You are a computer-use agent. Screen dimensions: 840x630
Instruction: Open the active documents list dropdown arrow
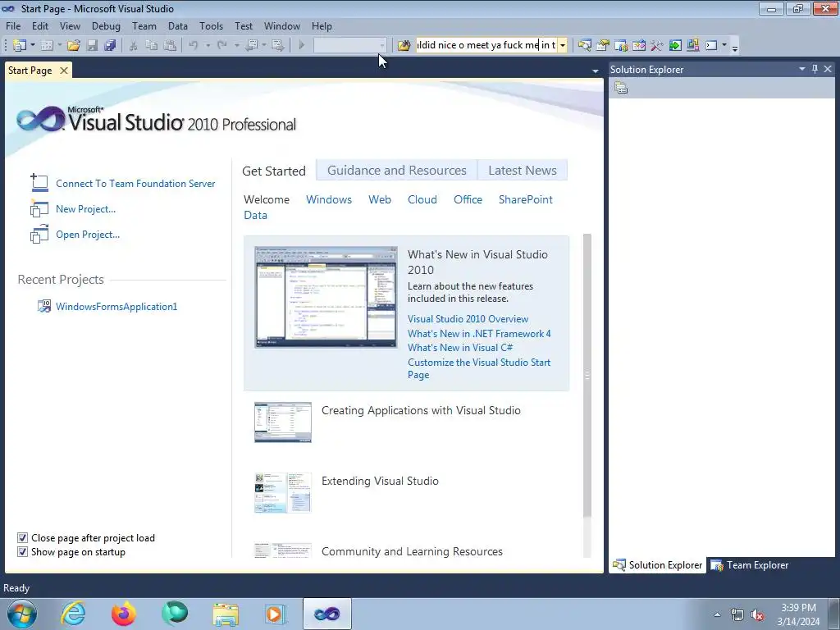[596, 71]
